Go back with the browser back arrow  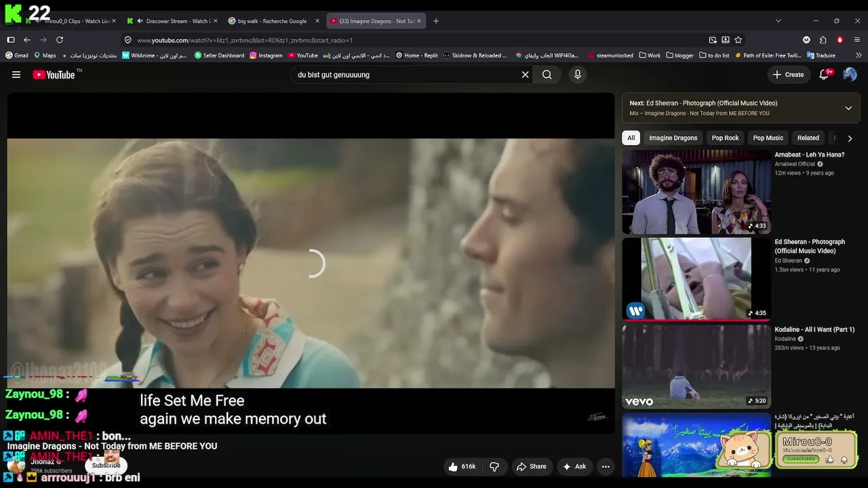[27, 40]
